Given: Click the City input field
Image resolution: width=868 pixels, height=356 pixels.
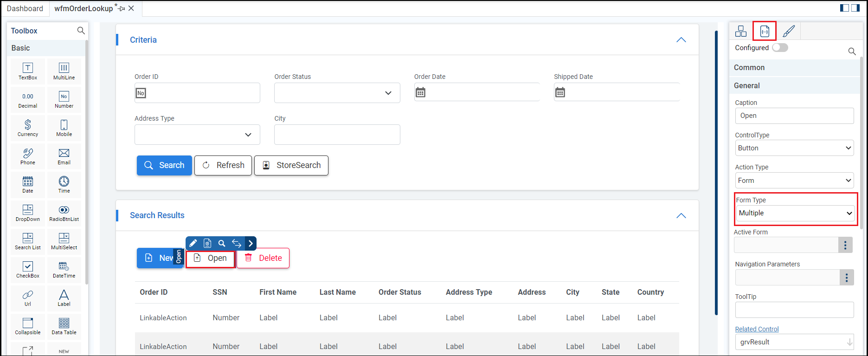Looking at the screenshot, I should coord(337,135).
